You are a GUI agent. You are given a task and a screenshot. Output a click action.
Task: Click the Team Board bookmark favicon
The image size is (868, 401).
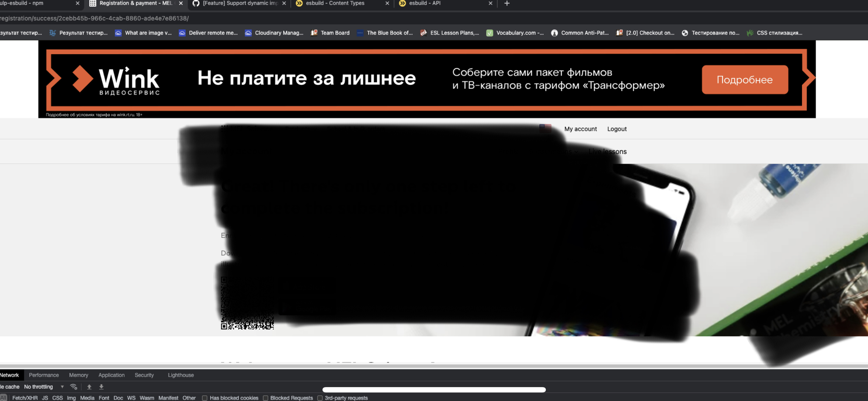(314, 33)
